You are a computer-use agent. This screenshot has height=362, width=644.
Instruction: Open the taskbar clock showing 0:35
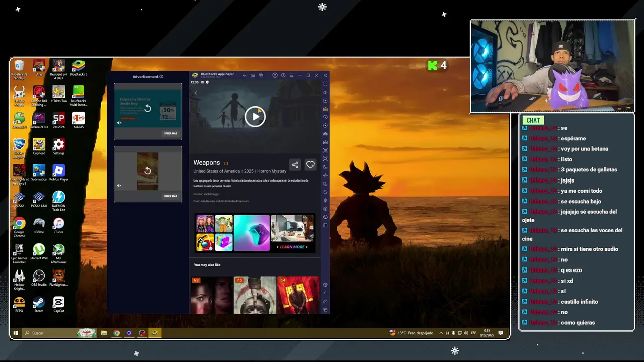tap(487, 333)
